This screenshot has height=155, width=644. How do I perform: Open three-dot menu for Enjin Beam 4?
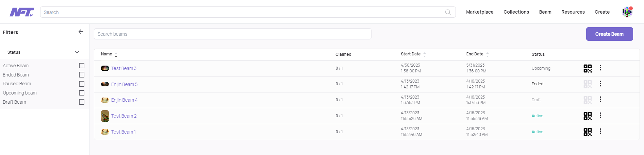click(600, 99)
